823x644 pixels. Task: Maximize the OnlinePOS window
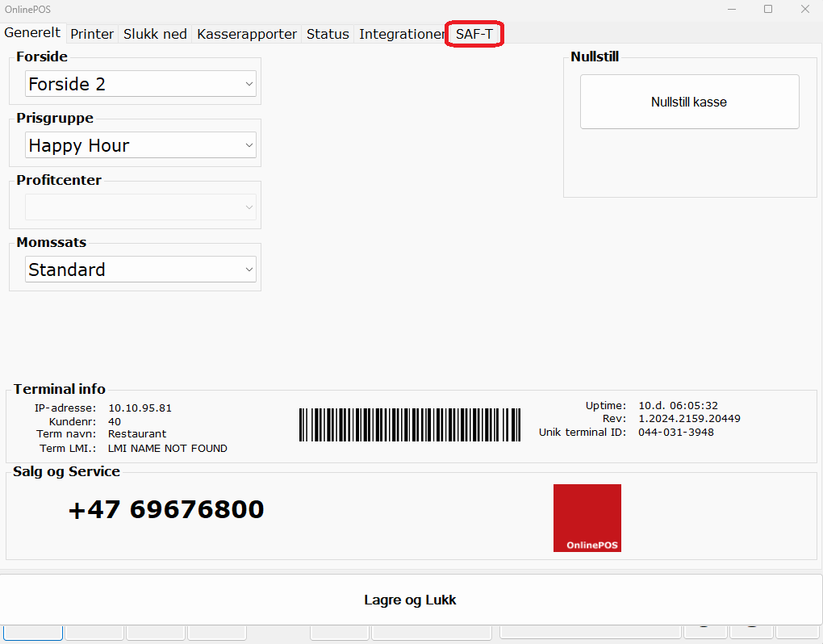tap(768, 9)
